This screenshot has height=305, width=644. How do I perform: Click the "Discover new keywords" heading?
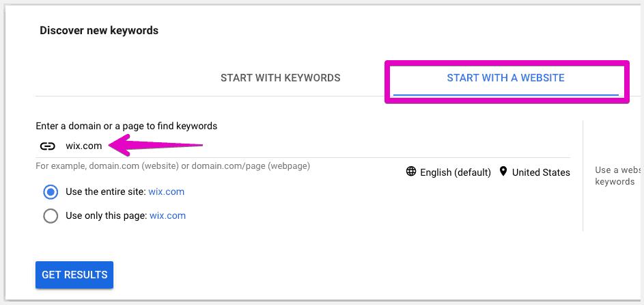[x=99, y=30]
